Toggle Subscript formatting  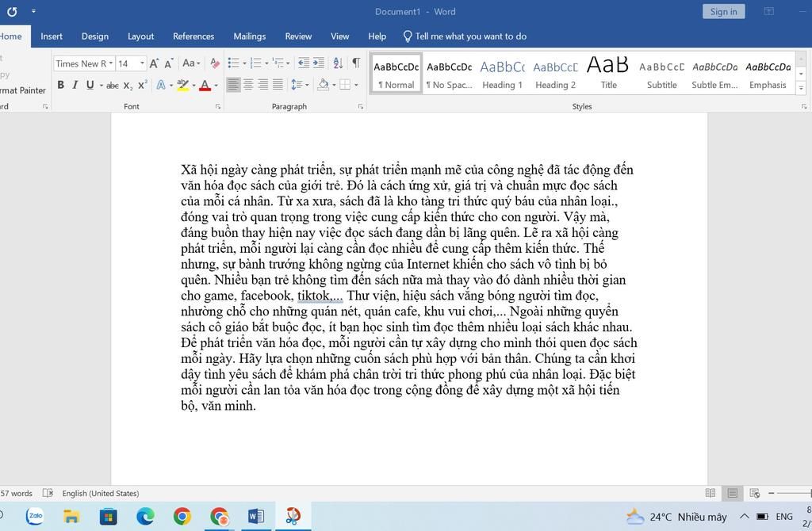click(x=128, y=86)
